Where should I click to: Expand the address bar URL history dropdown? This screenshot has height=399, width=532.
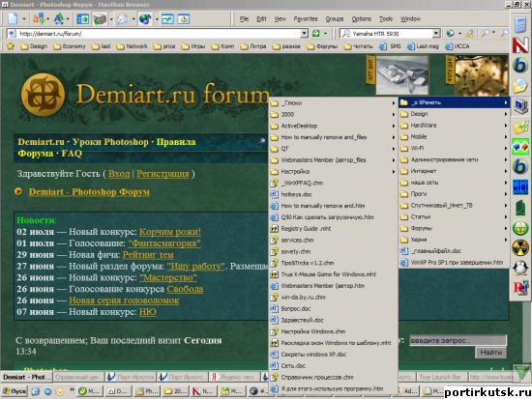coord(304,33)
